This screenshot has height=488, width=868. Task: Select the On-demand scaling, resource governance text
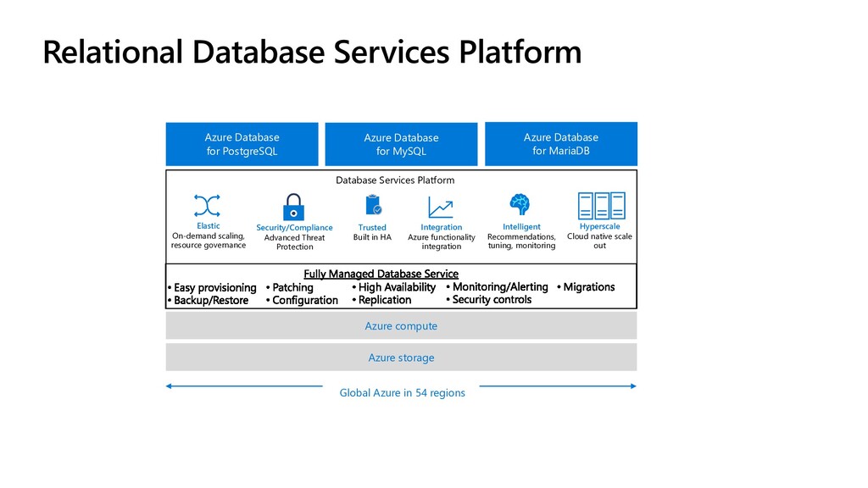click(209, 240)
